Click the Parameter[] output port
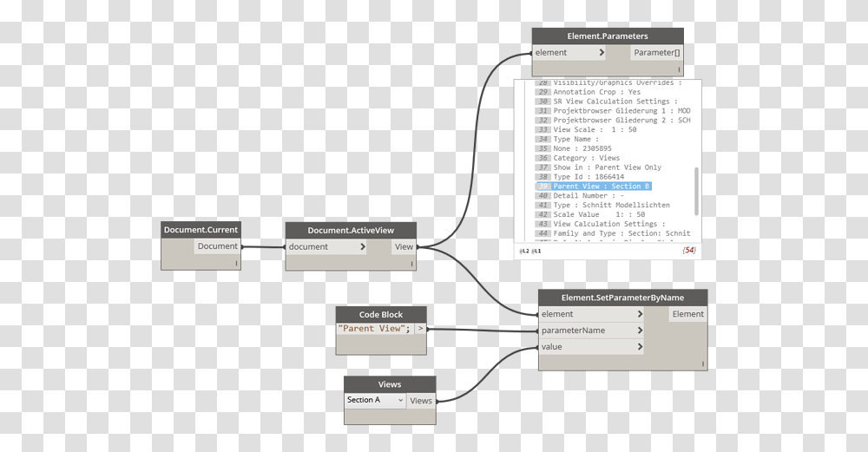This screenshot has width=868, height=452. coord(657,53)
